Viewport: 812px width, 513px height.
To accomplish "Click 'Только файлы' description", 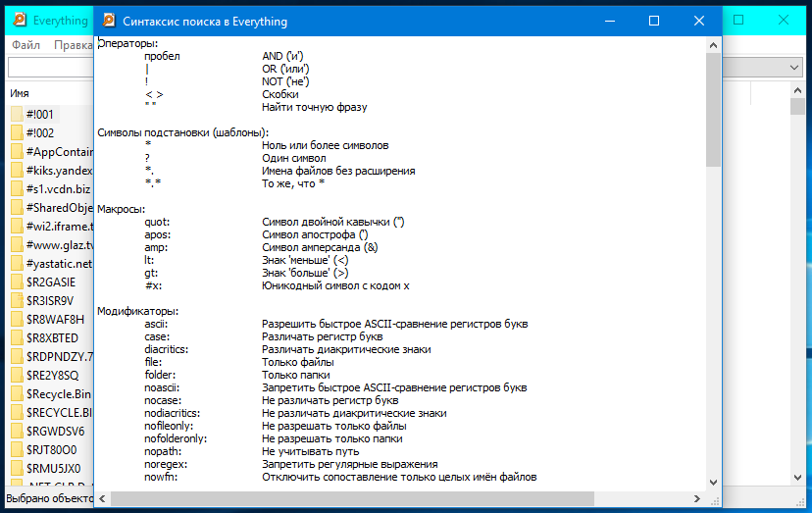I will click(298, 362).
